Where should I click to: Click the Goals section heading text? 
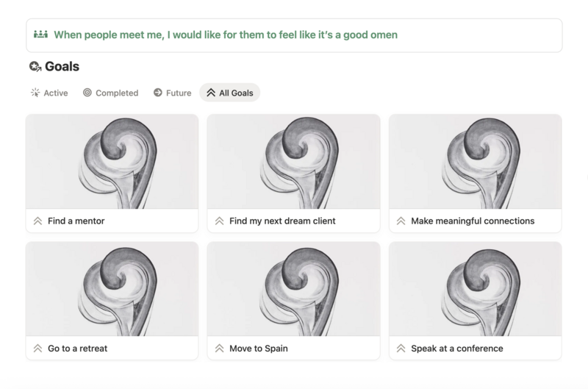[62, 67]
